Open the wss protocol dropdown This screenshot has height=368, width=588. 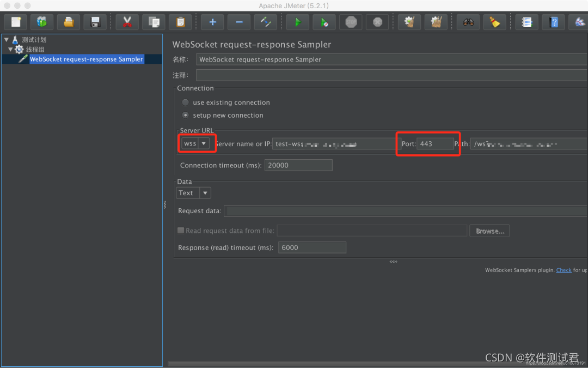pyautogui.click(x=195, y=143)
